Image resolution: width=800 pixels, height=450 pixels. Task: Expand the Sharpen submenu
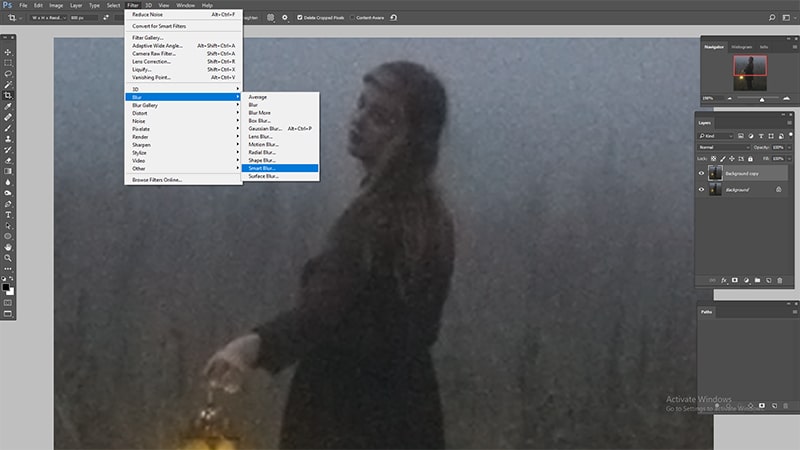[x=183, y=145]
